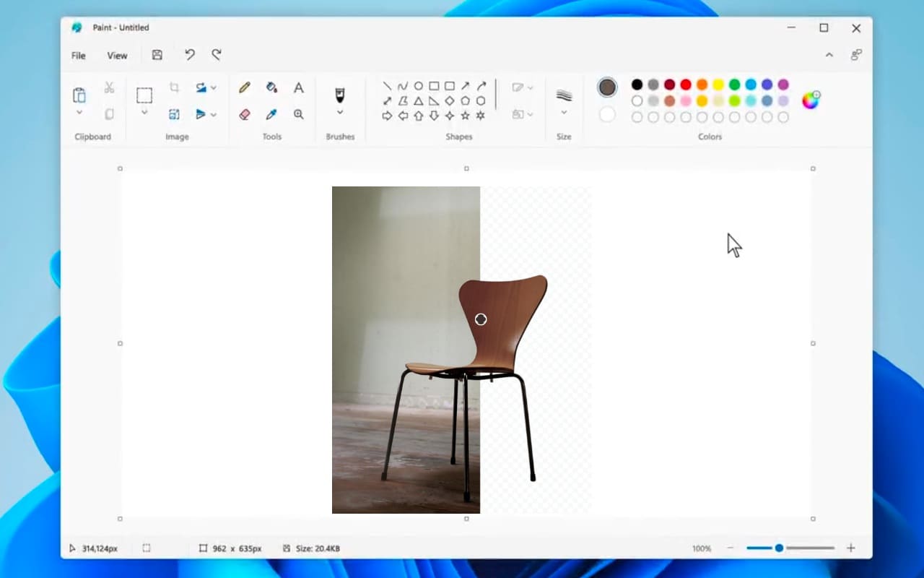Select the Pencil tool
The height and width of the screenshot is (578, 924).
click(244, 87)
